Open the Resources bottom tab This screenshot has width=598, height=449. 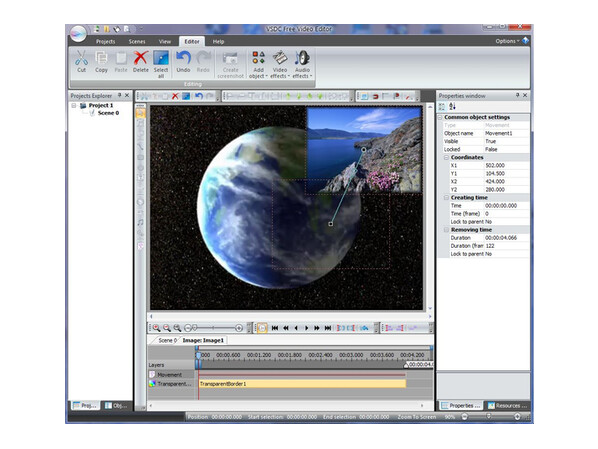(507, 406)
